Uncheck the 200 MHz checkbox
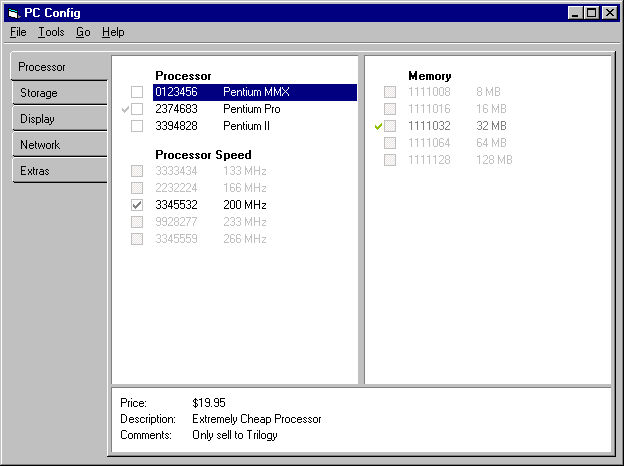Screen dimensions: 624x466 pyautogui.click(x=137, y=205)
